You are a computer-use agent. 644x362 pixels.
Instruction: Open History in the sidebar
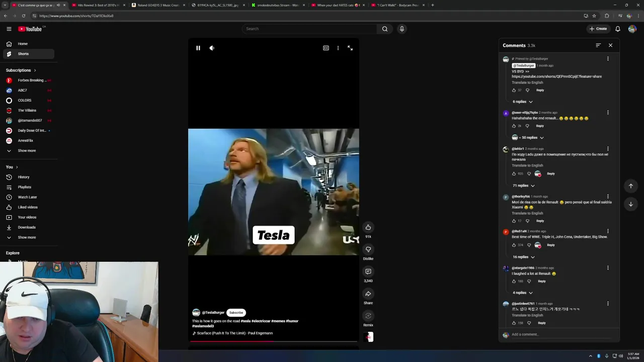coord(29,177)
